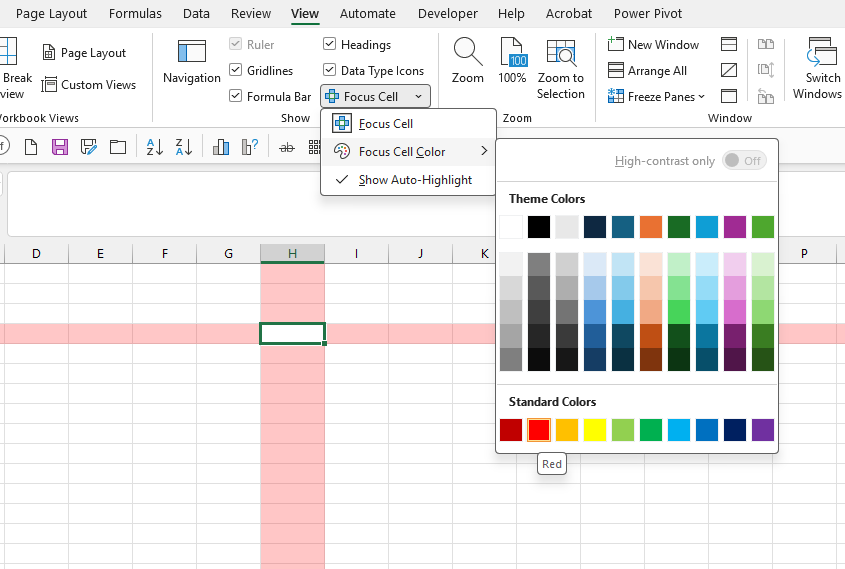Click the Switch Windows icon
This screenshot has width=845, height=569.
[x=820, y=52]
